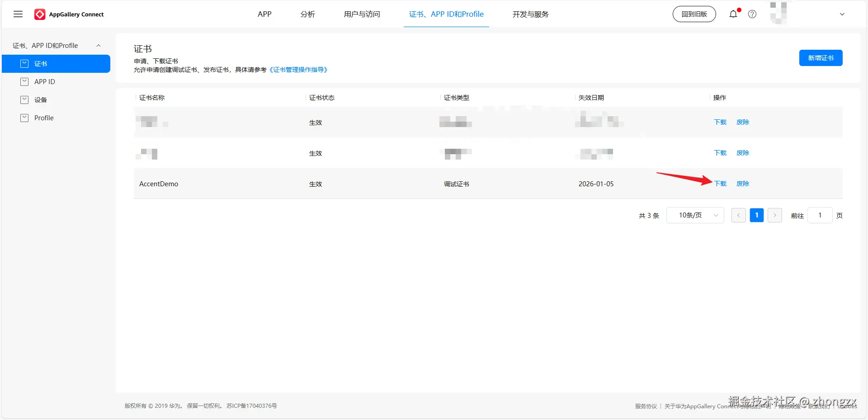Click the help question mark icon
The height and width of the screenshot is (420, 868).
click(x=752, y=14)
